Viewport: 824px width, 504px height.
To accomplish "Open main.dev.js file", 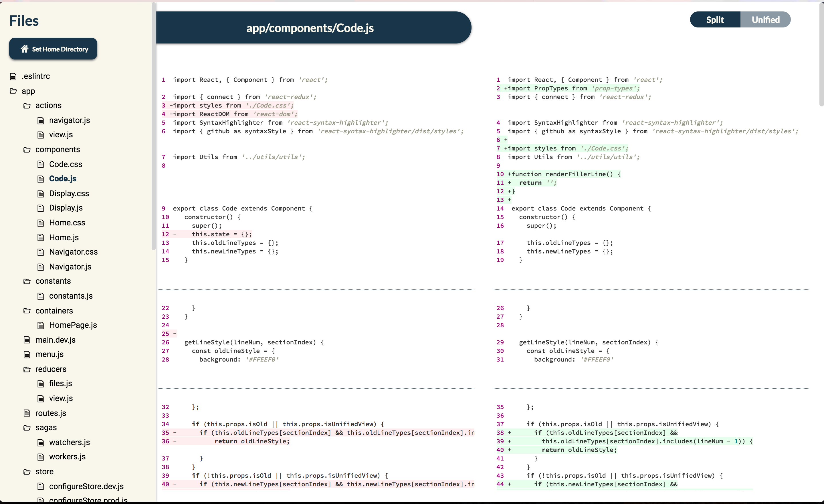I will click(x=56, y=340).
